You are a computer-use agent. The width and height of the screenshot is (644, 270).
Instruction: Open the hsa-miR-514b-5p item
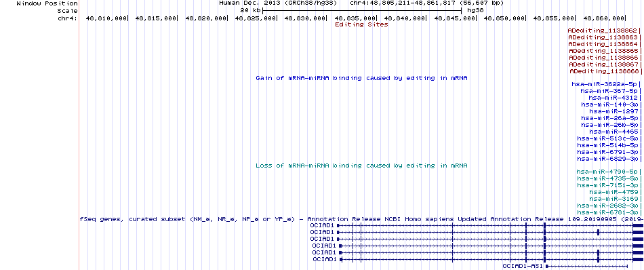tap(607, 145)
